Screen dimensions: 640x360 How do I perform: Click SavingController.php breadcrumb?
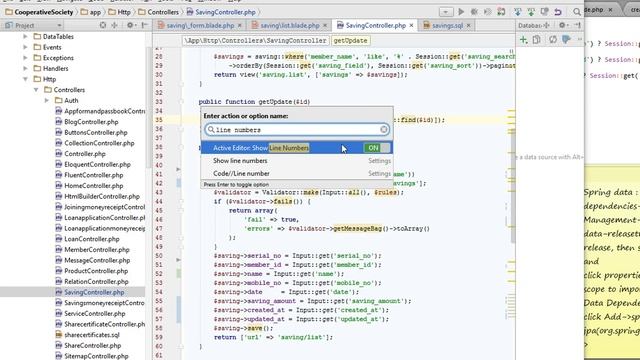(221, 12)
